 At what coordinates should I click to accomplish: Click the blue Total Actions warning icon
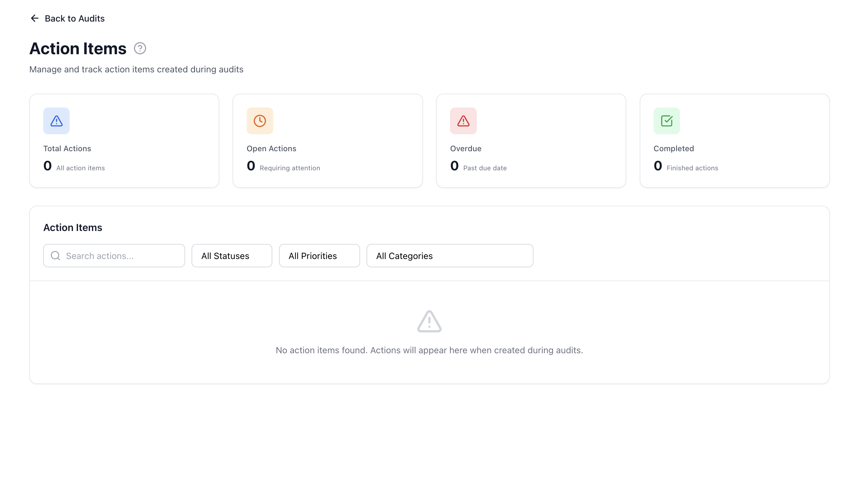(56, 120)
